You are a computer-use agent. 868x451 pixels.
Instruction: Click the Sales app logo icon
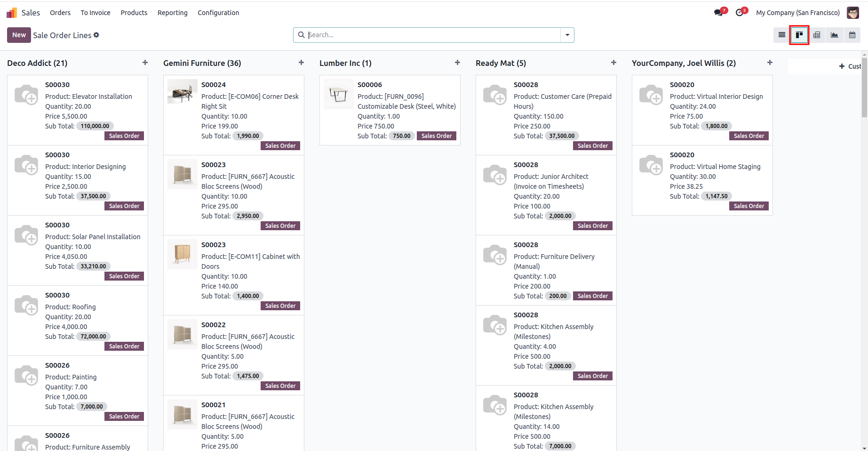pyautogui.click(x=12, y=13)
